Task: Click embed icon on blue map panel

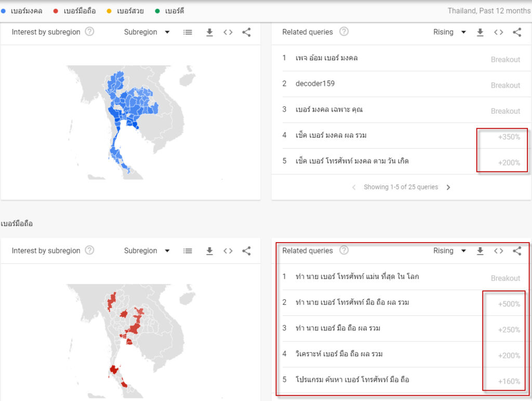Action: tap(228, 32)
